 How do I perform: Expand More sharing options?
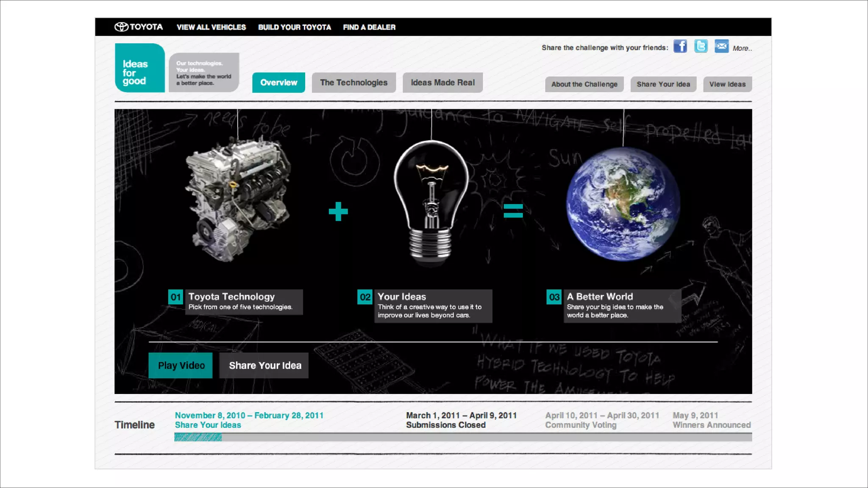742,48
